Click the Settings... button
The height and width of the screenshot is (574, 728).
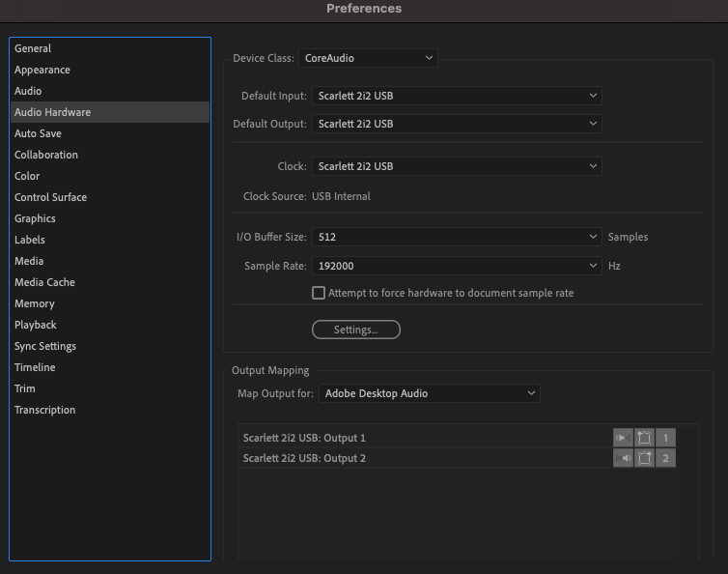(x=355, y=330)
